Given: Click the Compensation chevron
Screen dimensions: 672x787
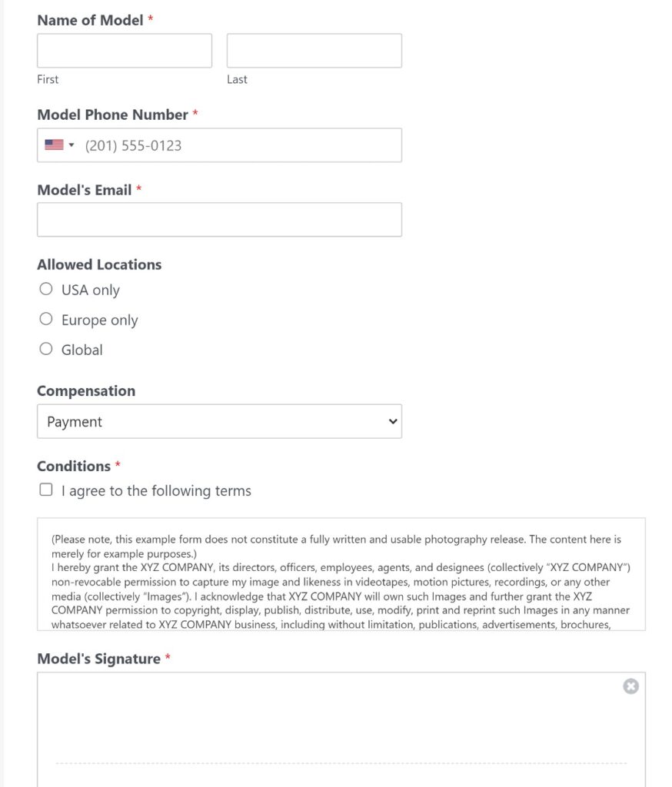Looking at the screenshot, I should click(x=391, y=421).
